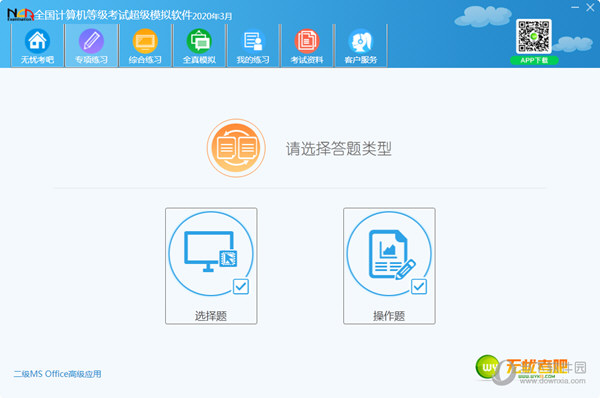This screenshot has height=398, width=600.
Task: Click the green APP下载 button
Action: pos(534,60)
